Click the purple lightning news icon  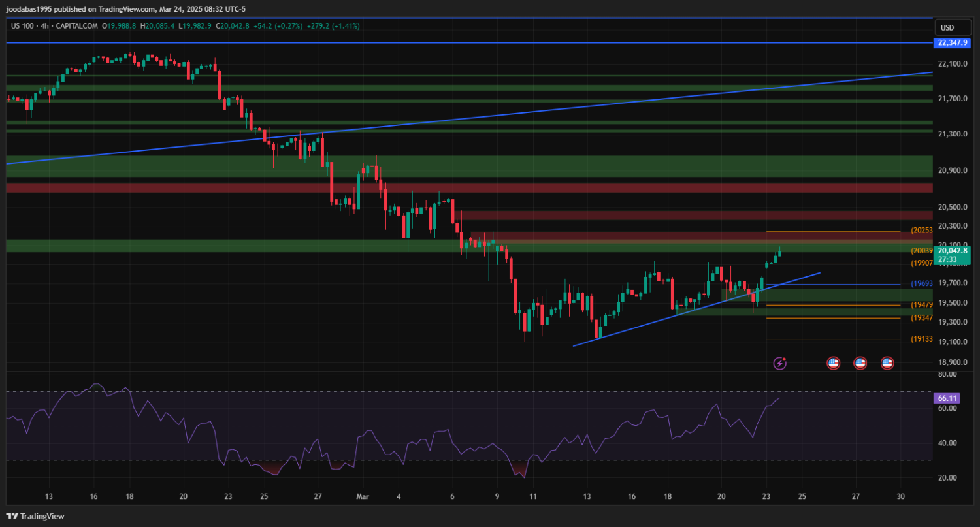[x=779, y=363]
